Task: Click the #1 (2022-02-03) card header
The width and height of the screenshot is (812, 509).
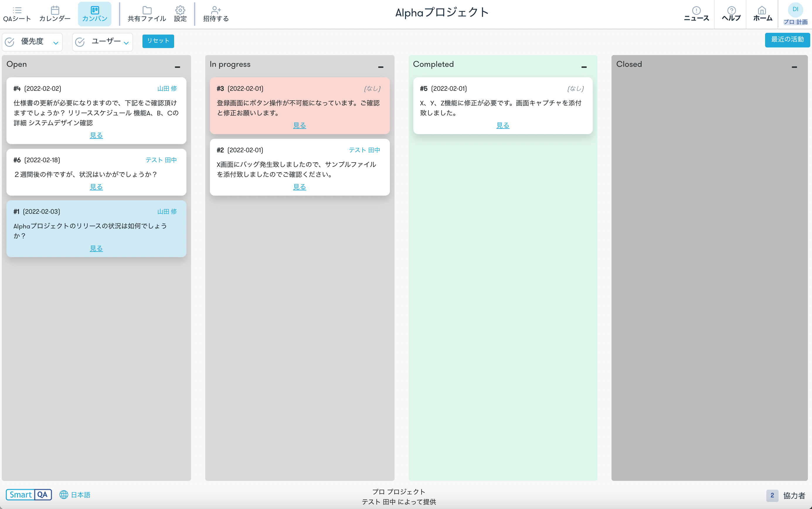Action: coord(37,211)
